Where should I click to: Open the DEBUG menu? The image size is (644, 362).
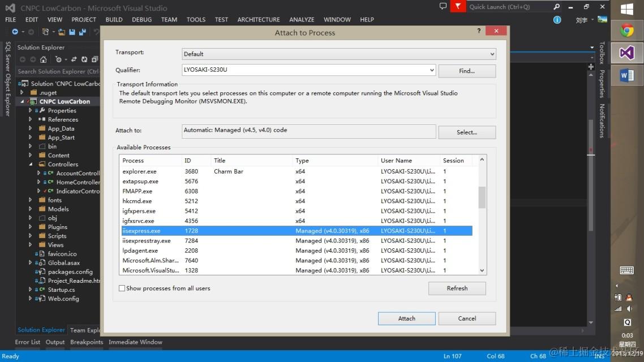[x=141, y=19]
